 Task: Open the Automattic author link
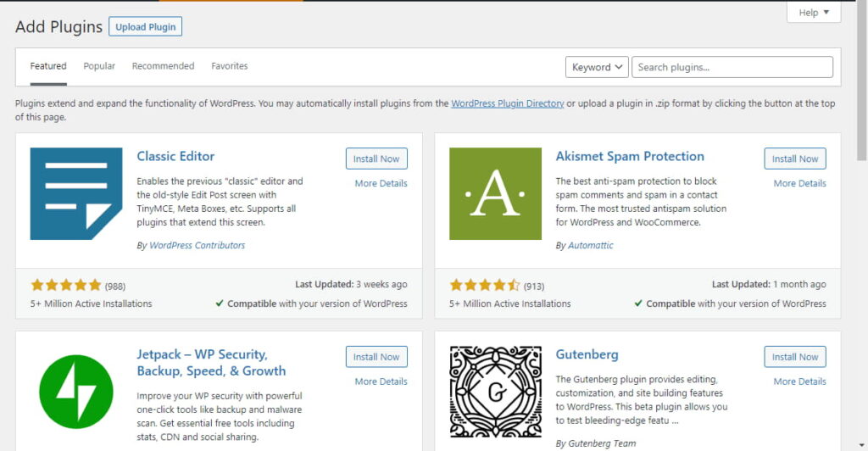pos(591,245)
